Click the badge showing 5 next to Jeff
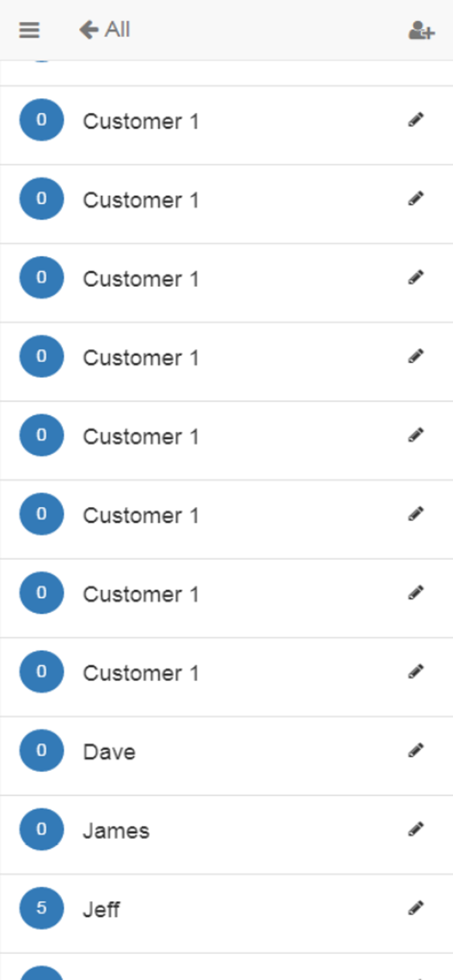The width and height of the screenshot is (453, 980). [x=41, y=907]
